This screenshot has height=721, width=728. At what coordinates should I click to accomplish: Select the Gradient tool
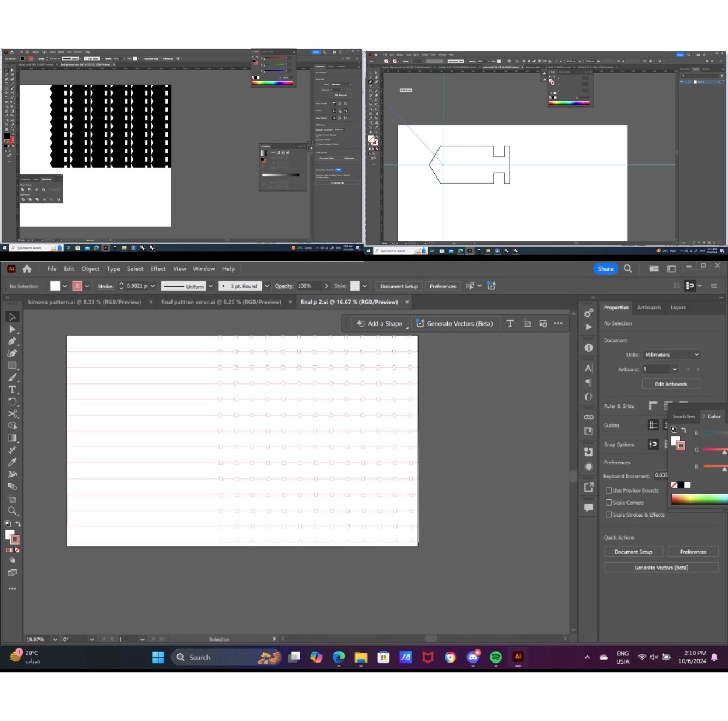pos(12,438)
